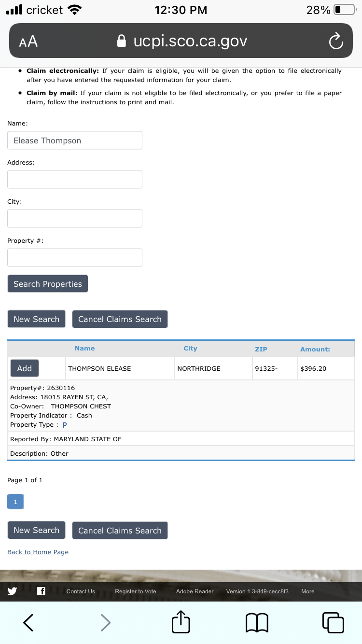
Task: Show open tabs with tabs icon
Action: pos(333,623)
